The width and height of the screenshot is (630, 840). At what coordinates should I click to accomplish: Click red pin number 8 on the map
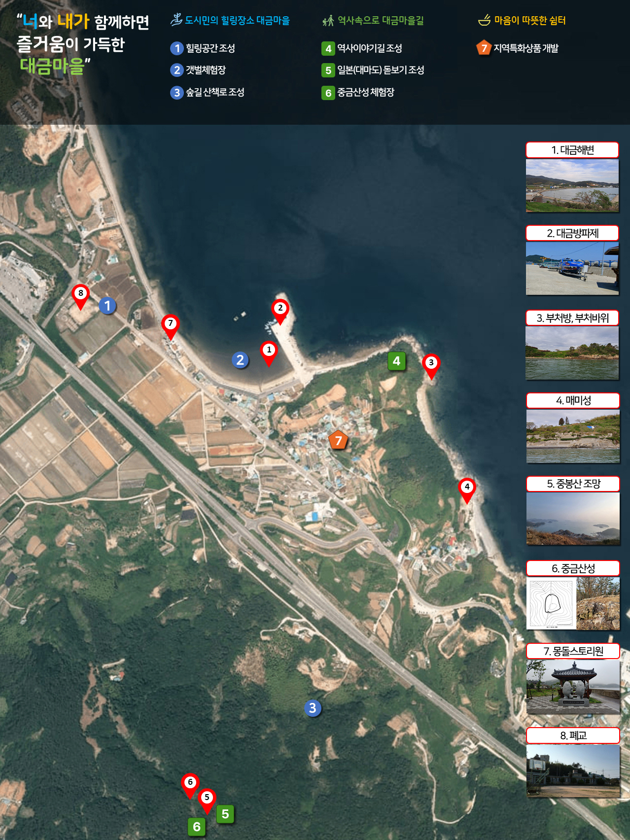81,294
